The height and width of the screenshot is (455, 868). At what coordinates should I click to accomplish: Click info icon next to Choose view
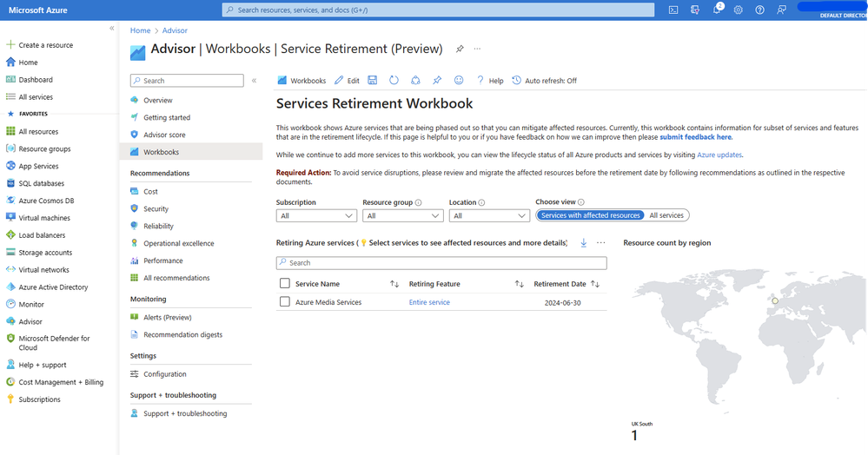pyautogui.click(x=580, y=202)
